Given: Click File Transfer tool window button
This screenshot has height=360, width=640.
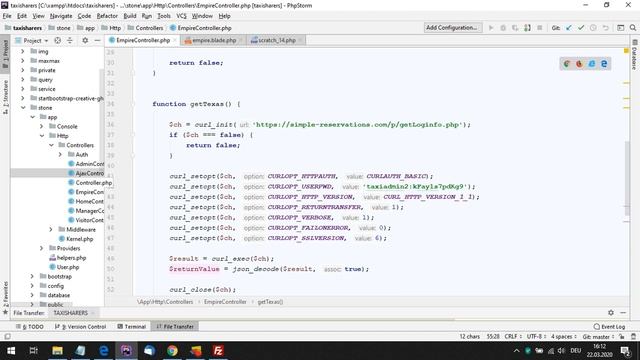Looking at the screenshot, I should click(x=175, y=327).
